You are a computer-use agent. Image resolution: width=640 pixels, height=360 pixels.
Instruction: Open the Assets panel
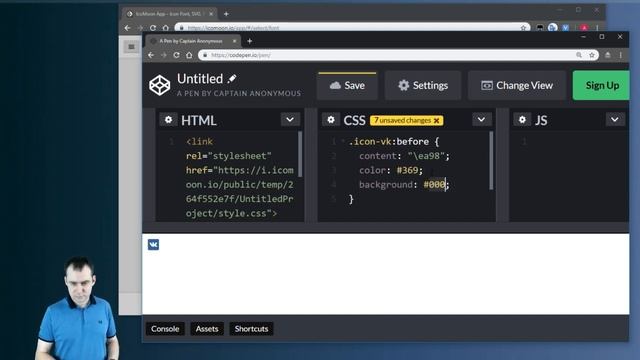pos(207,329)
